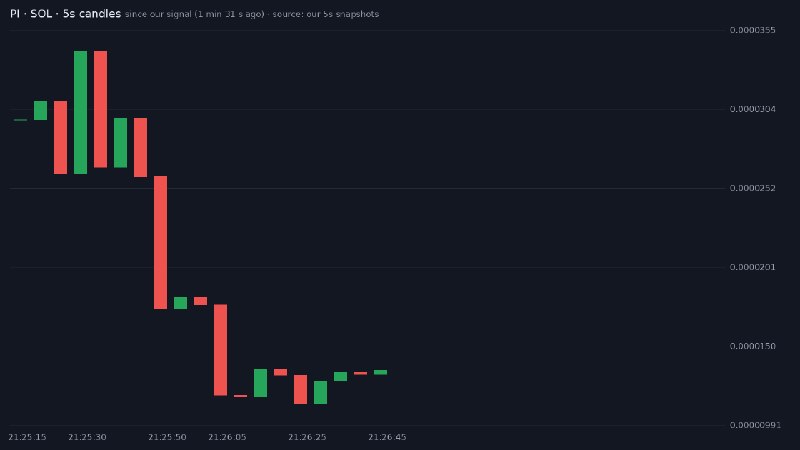Image resolution: width=800 pixels, height=450 pixels.
Task: Click the PI · SOL · 5s candles title
Action: tap(65, 14)
